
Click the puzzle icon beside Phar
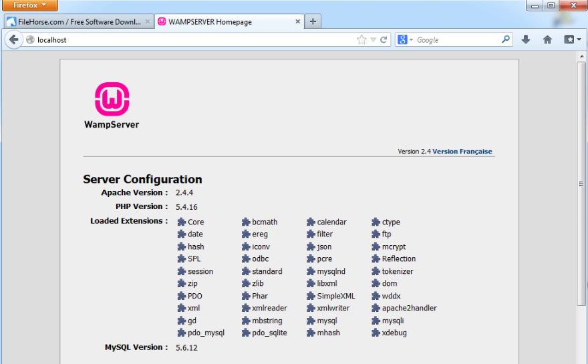click(246, 296)
